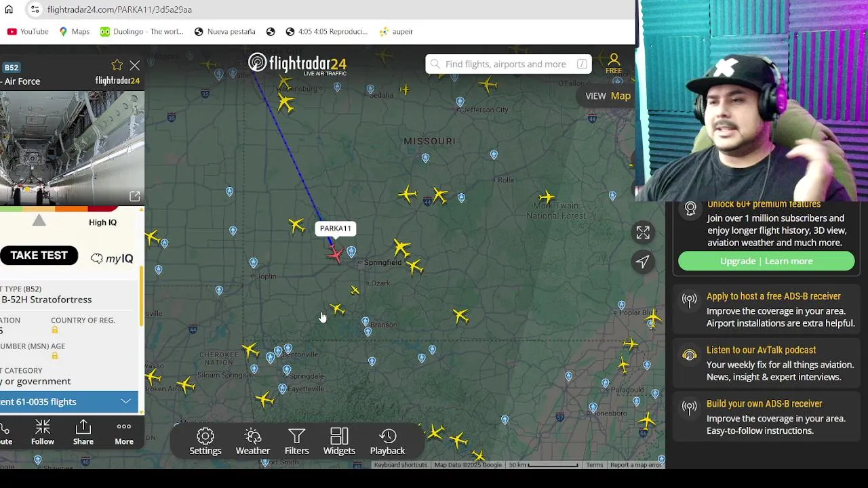Click Report a map error

point(635,465)
